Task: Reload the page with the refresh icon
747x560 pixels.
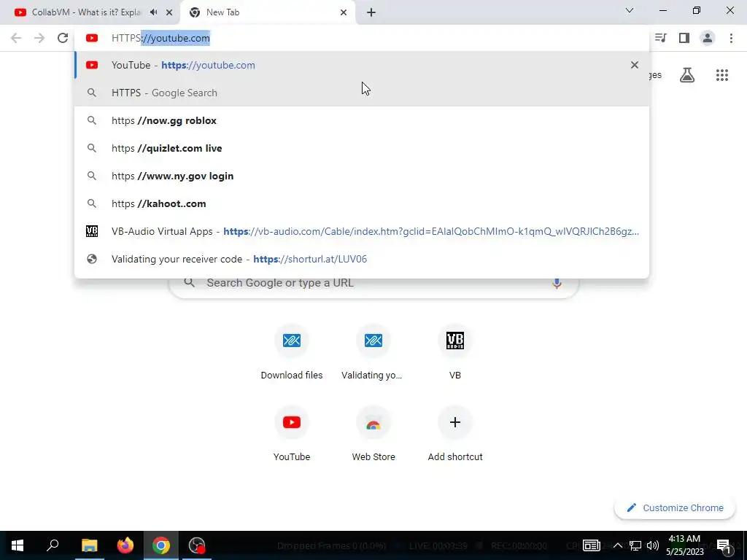Action: tap(63, 38)
